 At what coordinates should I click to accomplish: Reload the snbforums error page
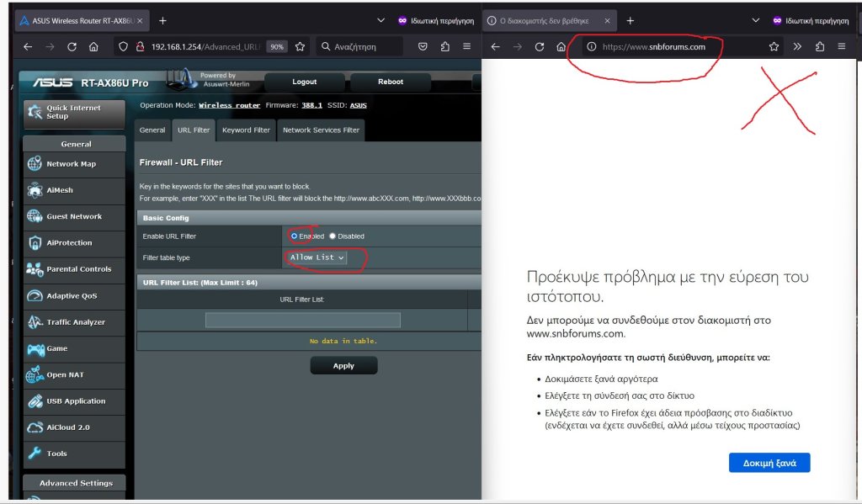tap(540, 47)
